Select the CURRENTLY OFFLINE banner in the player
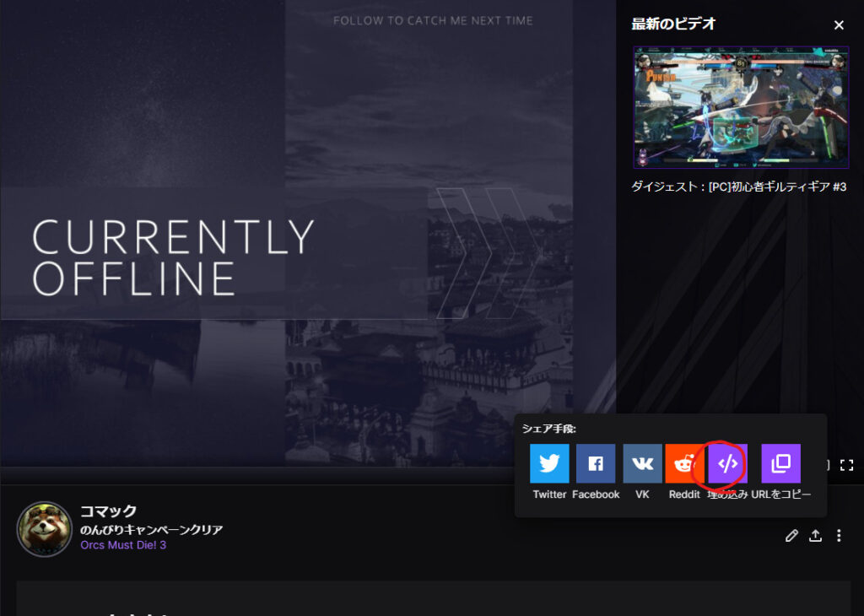 [173, 258]
